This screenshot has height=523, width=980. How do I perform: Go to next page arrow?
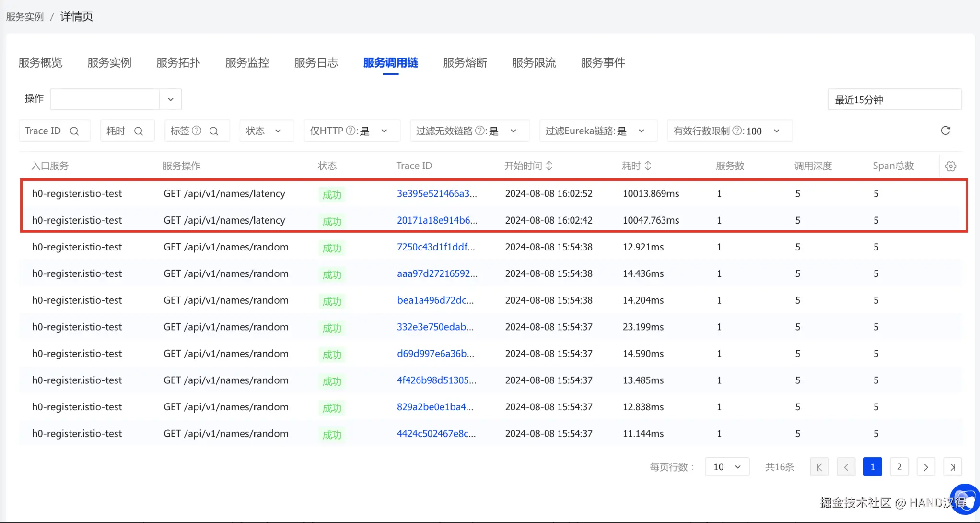coord(925,467)
